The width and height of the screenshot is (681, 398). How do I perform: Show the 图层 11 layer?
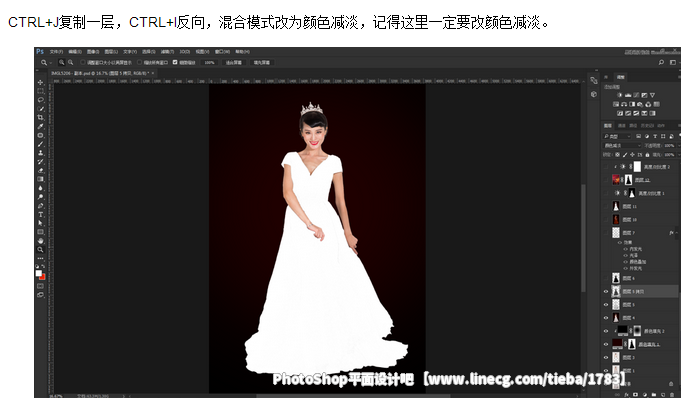(606, 206)
